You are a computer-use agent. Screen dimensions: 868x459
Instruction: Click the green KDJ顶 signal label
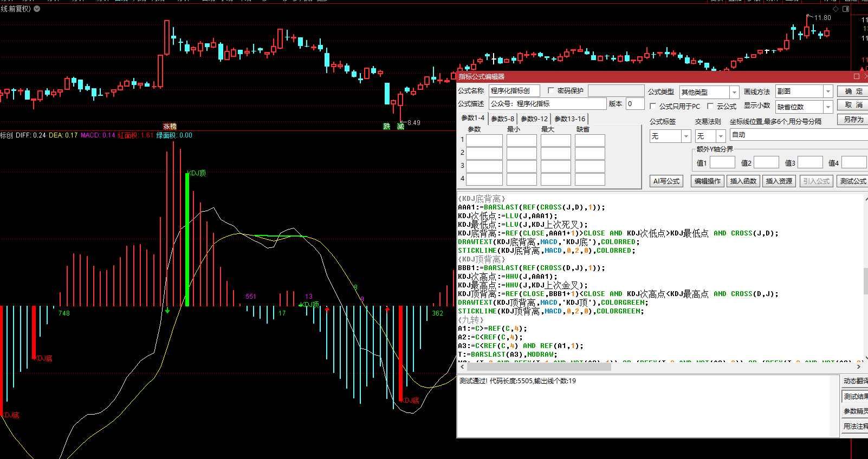click(x=196, y=173)
